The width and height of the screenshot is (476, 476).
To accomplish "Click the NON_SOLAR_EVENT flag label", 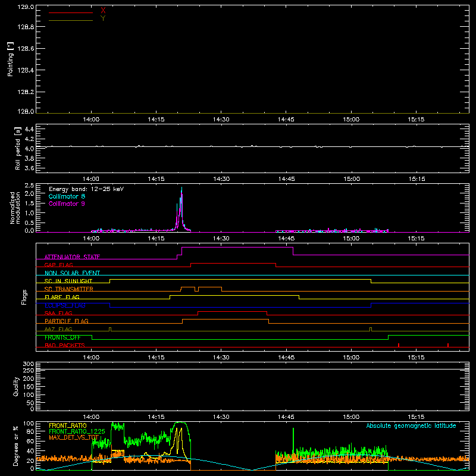I will tap(72, 273).
